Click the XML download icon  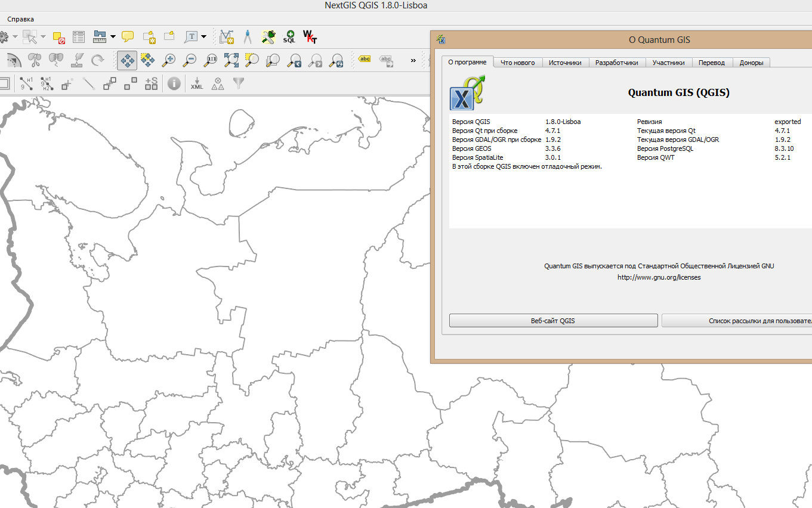pyautogui.click(x=197, y=83)
